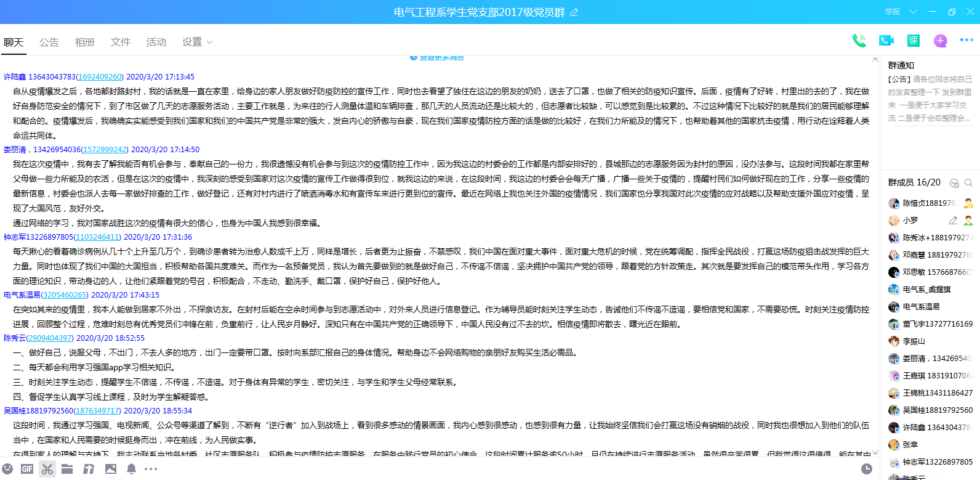Switch to the 公告 tab
The image size is (980, 480).
49,42
